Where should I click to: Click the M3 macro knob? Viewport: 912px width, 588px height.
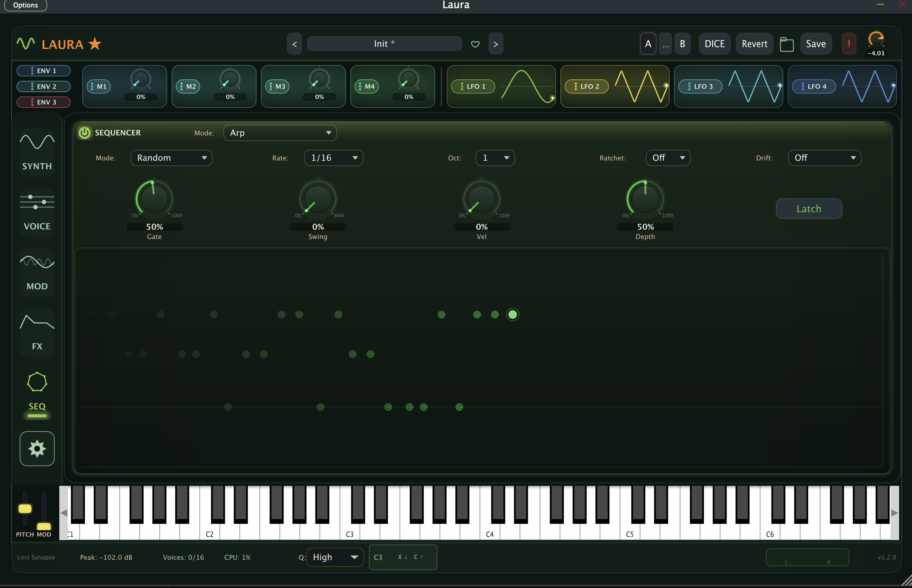click(319, 79)
